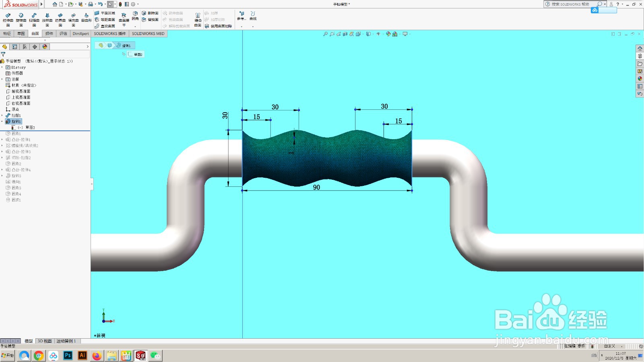The width and height of the screenshot is (644, 362).
Task: Select the 扫描曲面 swept surface tool
Action: click(34, 19)
